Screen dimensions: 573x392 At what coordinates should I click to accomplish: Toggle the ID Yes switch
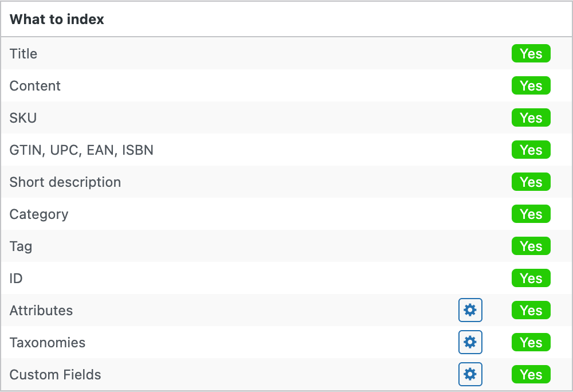(x=531, y=279)
